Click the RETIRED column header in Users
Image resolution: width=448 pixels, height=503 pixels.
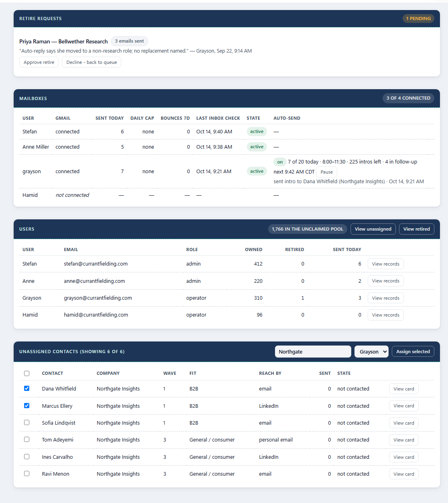pyautogui.click(x=295, y=249)
